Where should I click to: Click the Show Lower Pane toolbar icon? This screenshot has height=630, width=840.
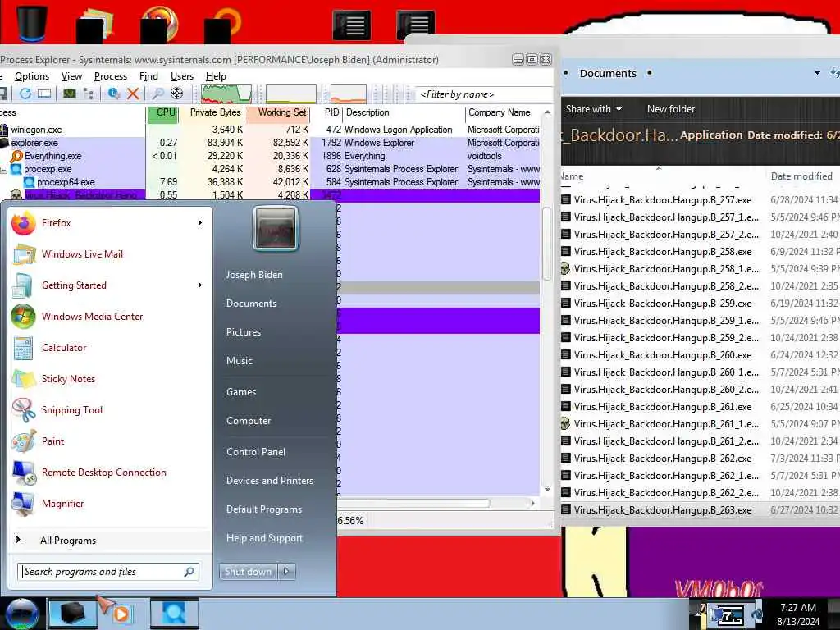(x=44, y=94)
